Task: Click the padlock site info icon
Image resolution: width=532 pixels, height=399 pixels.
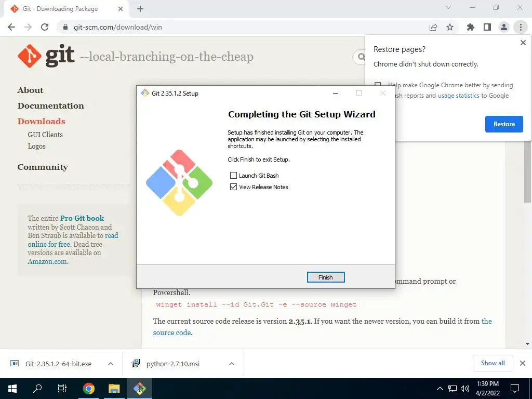Action: (x=65, y=27)
